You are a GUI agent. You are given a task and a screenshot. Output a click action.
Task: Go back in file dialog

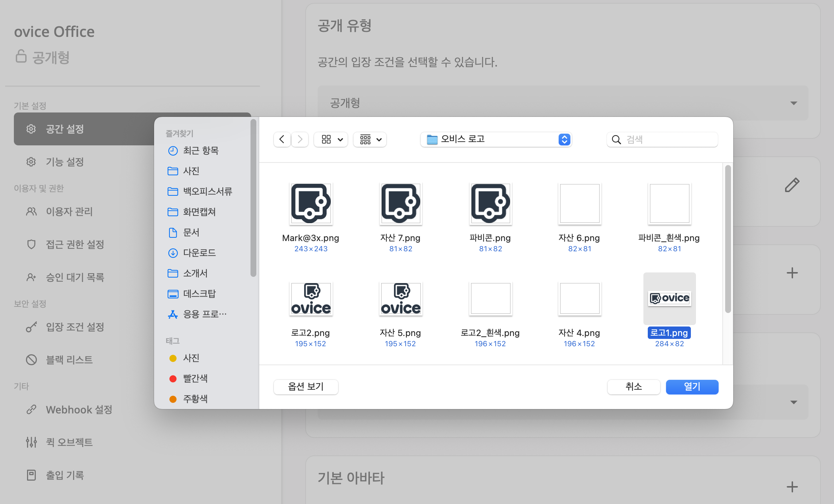[282, 139]
